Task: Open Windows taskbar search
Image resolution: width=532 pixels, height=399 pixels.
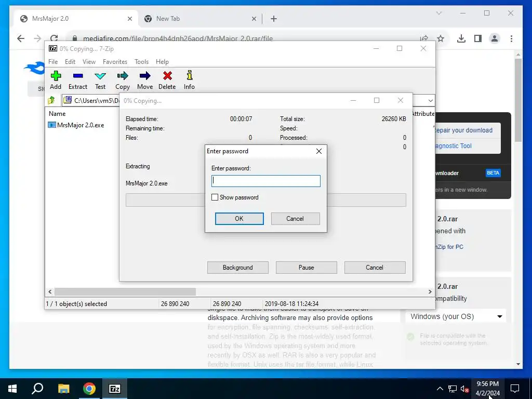Action: 37,389
